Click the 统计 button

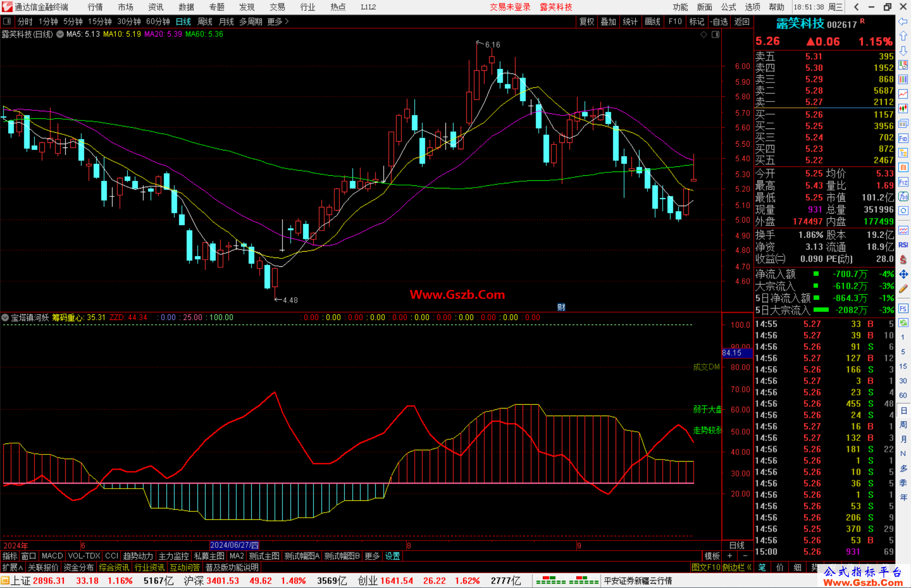(630, 21)
